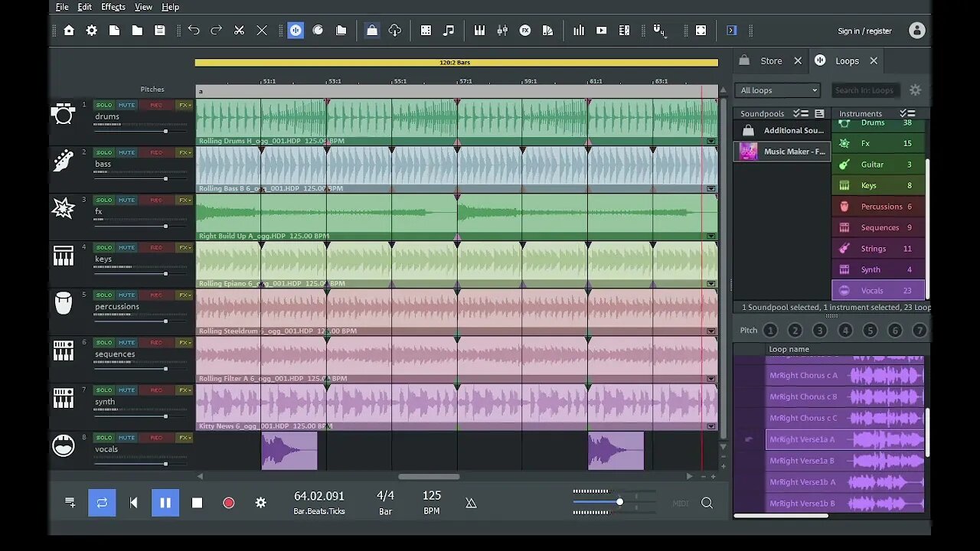Click the cloud download toolbar icon

(x=395, y=31)
